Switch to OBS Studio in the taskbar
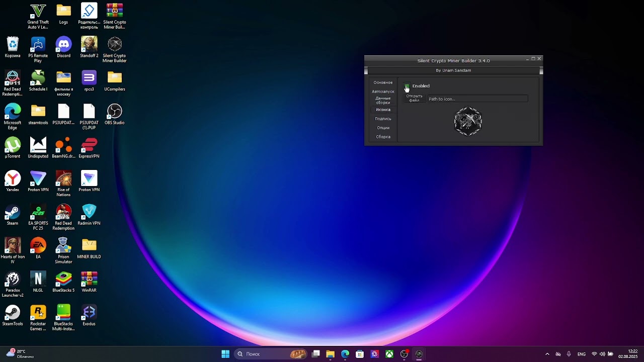Screen dimensions: 644x362 [x=404, y=354]
